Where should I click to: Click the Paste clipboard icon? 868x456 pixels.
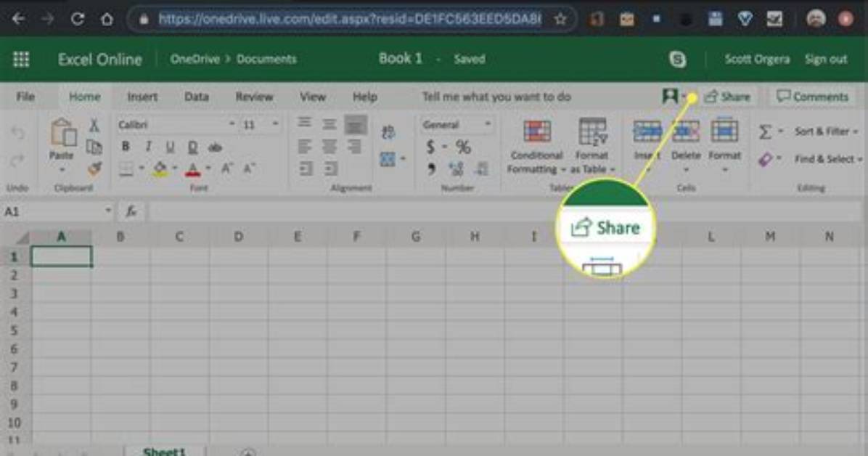(x=62, y=133)
